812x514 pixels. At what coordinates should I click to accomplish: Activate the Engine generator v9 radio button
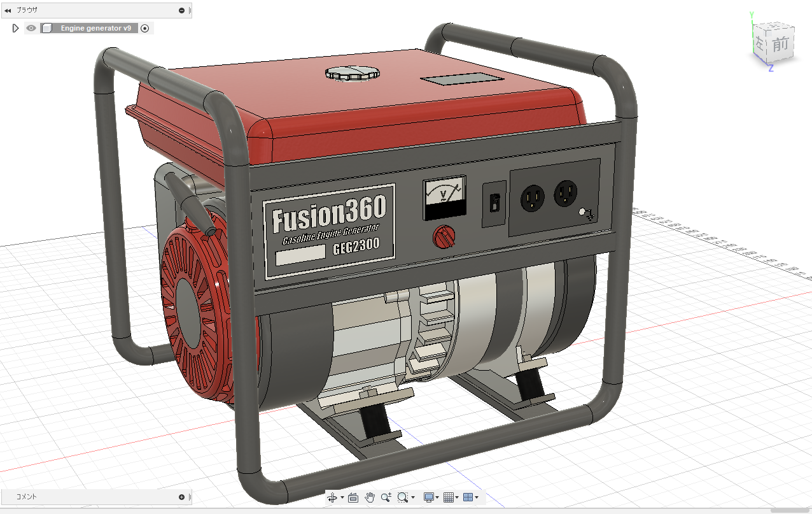(x=145, y=28)
